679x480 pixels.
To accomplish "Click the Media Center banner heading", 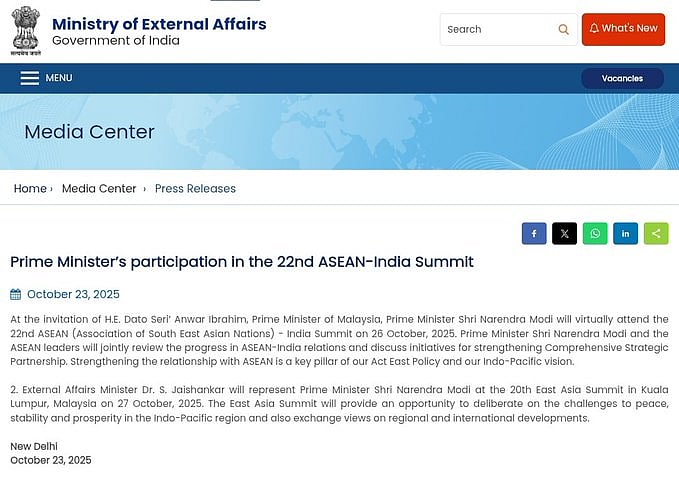I will pos(90,132).
